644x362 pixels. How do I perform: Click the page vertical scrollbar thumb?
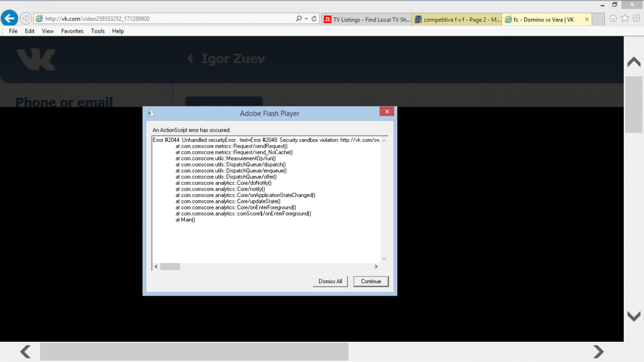[x=633, y=104]
